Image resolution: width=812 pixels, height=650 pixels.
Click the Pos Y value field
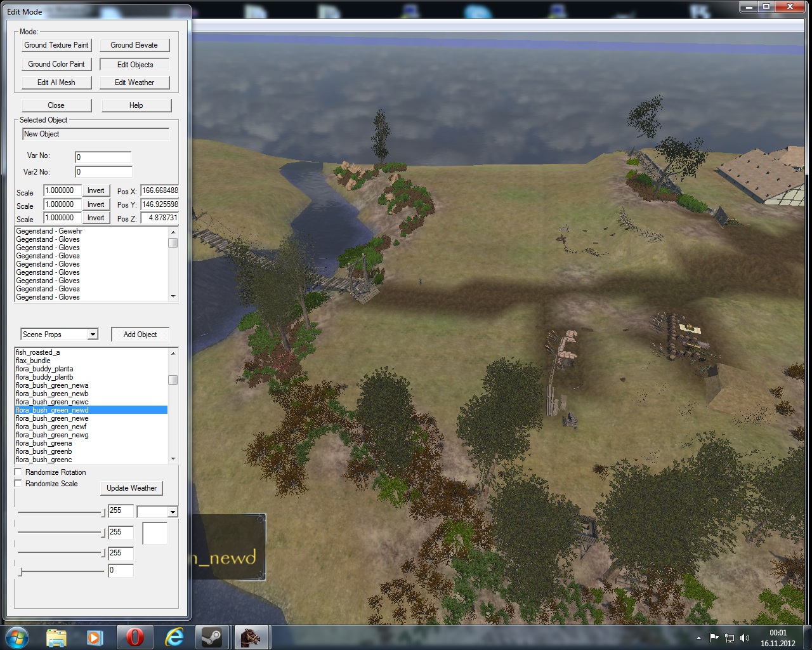159,204
